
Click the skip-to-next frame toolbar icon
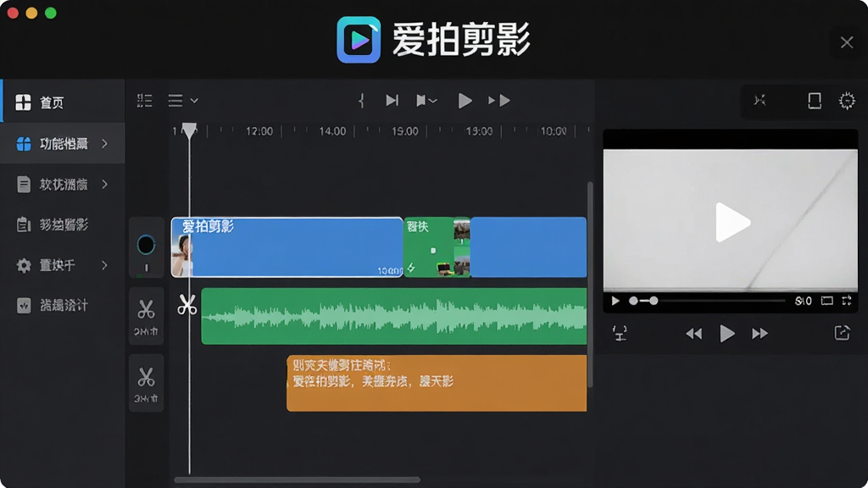pyautogui.click(x=392, y=100)
